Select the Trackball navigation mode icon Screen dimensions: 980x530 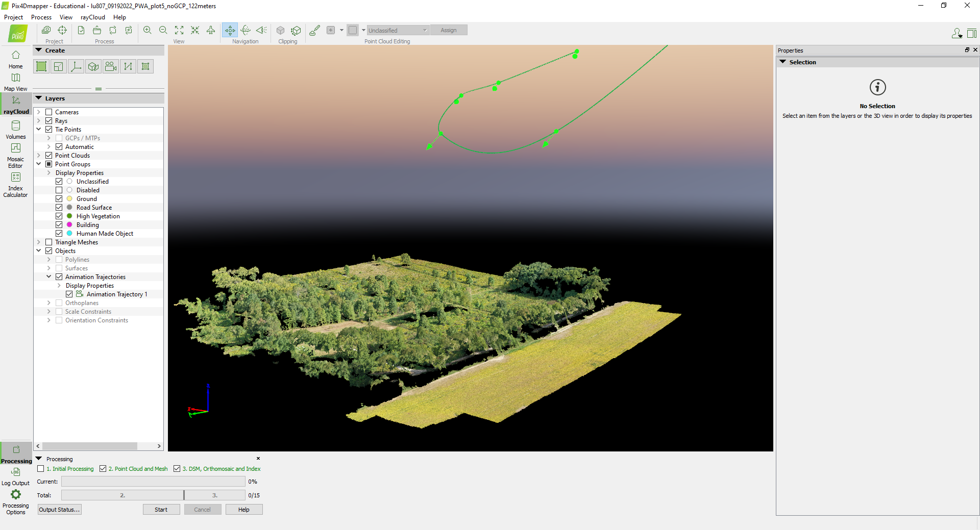pos(246,30)
